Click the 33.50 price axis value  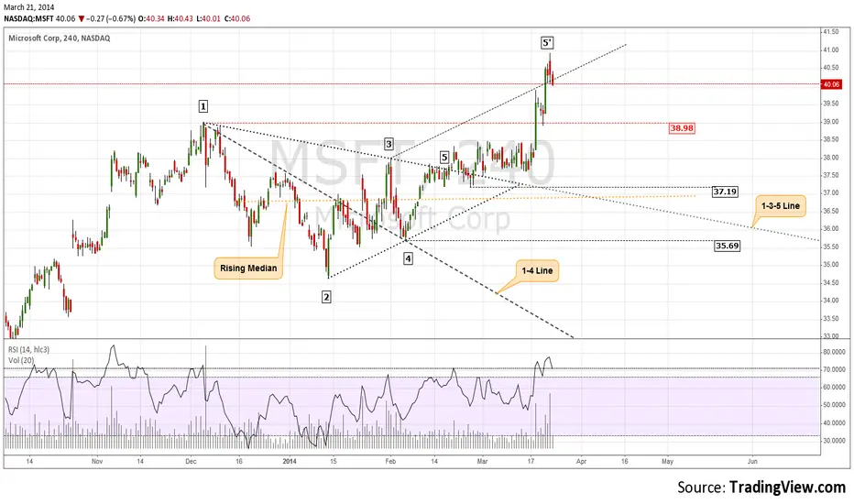point(830,319)
